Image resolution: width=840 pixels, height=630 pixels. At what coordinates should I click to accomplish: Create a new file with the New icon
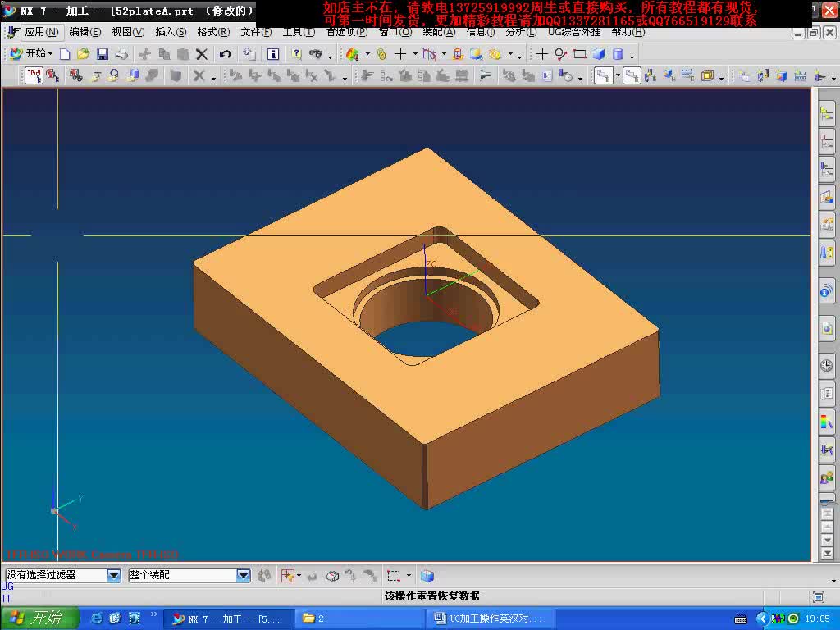(65, 54)
